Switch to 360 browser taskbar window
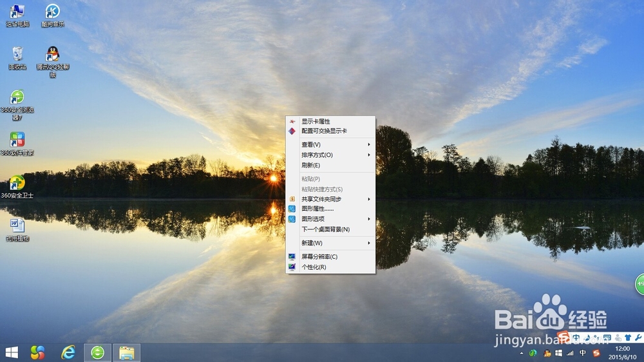 98,352
